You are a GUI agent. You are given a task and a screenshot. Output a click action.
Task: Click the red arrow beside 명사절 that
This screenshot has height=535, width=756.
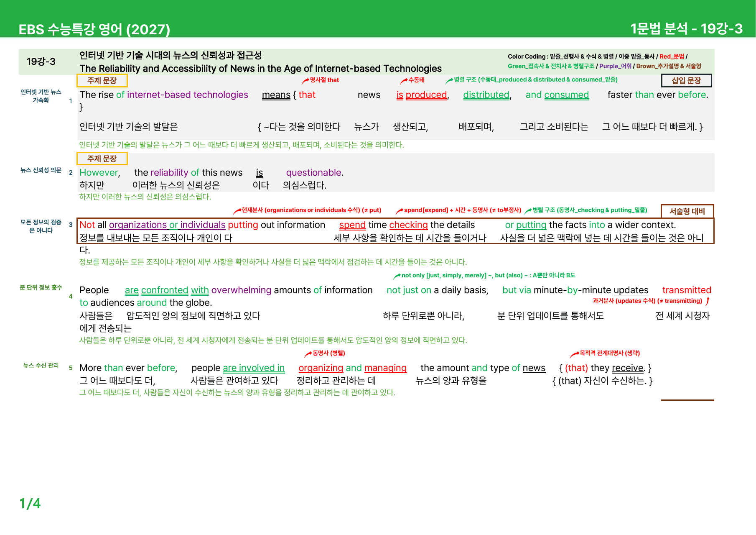305,81
